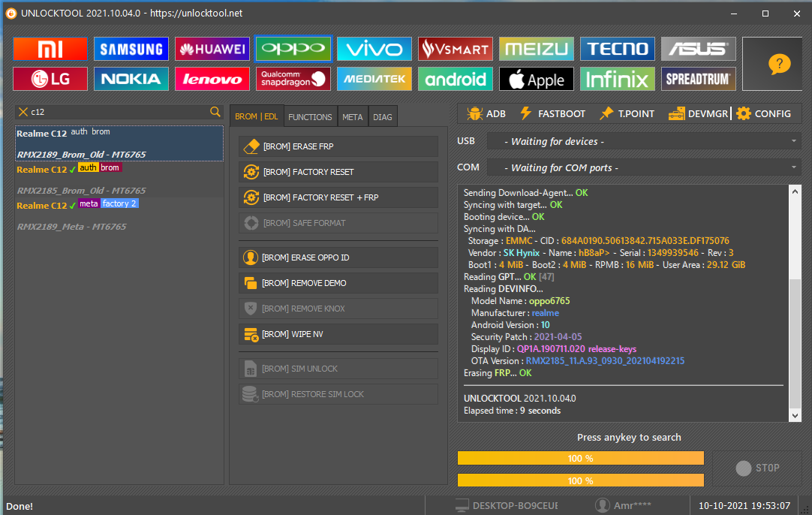Run [BROM] REMOVE DEMO
The height and width of the screenshot is (515, 812).
click(x=338, y=283)
